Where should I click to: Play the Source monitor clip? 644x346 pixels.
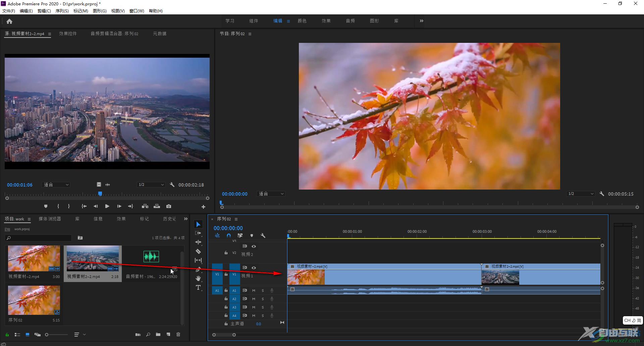pyautogui.click(x=107, y=206)
